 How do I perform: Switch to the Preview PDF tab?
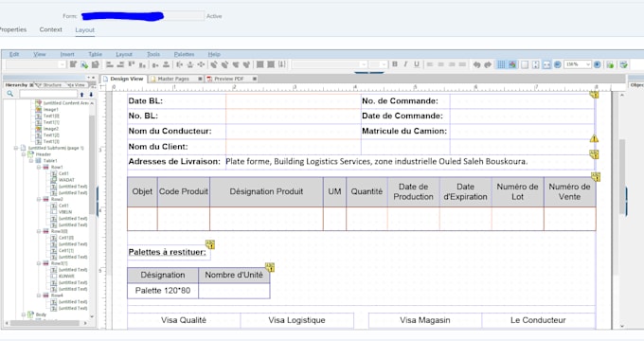click(x=229, y=79)
